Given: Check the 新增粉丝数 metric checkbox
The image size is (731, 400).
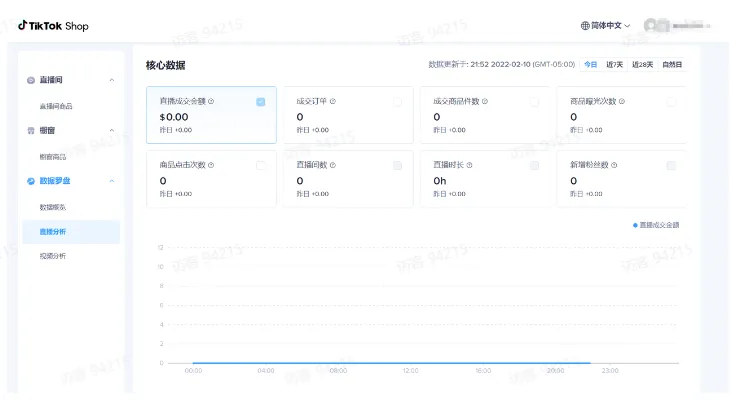Looking at the screenshot, I should click(671, 166).
